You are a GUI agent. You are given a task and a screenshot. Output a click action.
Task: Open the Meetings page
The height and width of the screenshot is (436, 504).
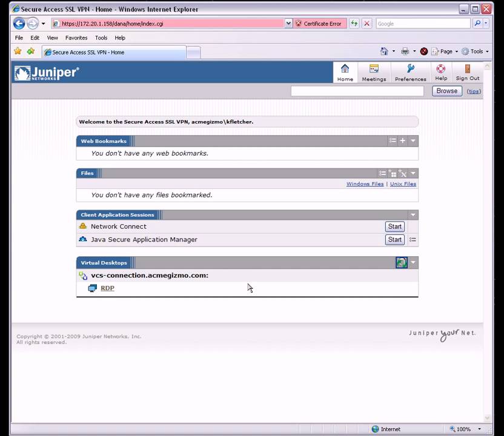pos(374,73)
